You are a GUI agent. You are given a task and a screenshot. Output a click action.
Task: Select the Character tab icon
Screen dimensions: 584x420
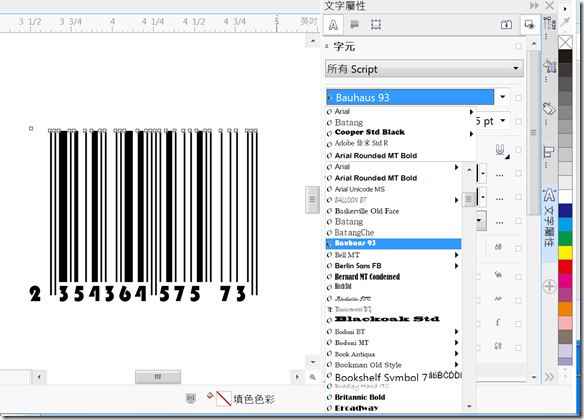[x=333, y=25]
